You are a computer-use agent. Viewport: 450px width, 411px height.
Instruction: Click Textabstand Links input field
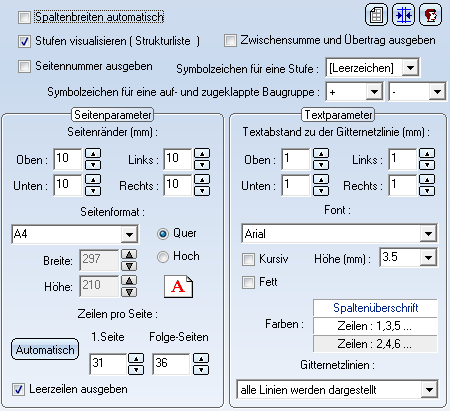click(403, 159)
